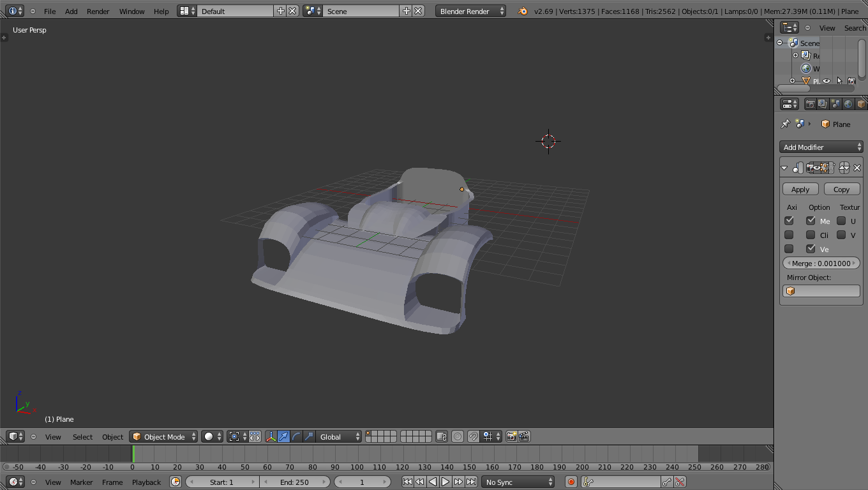This screenshot has width=868, height=490.
Task: Enable the U texture checkbox
Action: (x=841, y=220)
